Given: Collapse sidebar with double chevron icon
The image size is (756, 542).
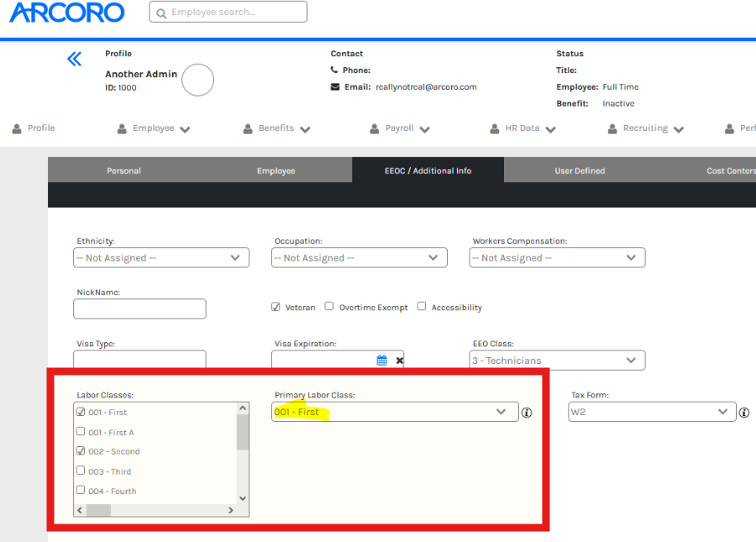Looking at the screenshot, I should 74,59.
